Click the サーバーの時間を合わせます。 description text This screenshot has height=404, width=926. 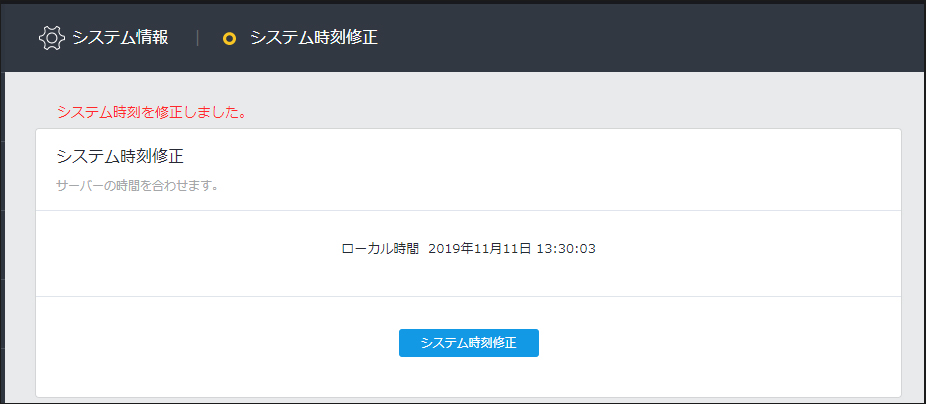[138, 186]
